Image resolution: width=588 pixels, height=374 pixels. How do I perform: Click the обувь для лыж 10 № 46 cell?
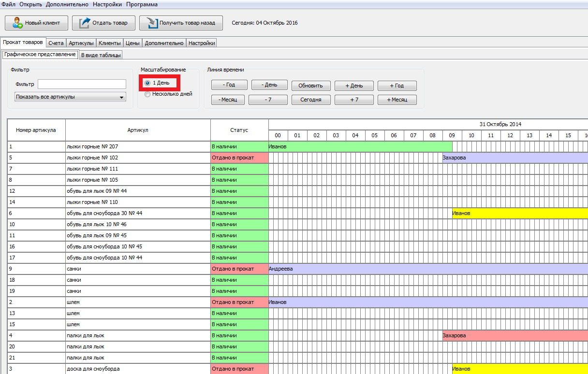point(138,224)
